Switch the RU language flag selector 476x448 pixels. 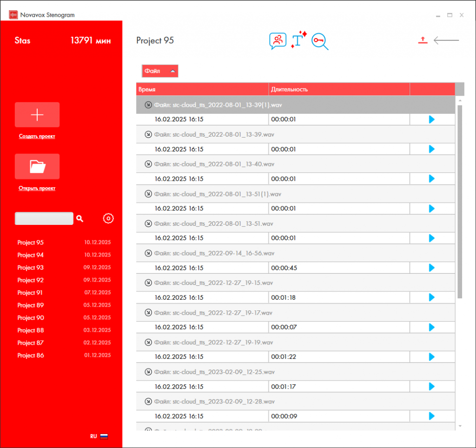99,436
